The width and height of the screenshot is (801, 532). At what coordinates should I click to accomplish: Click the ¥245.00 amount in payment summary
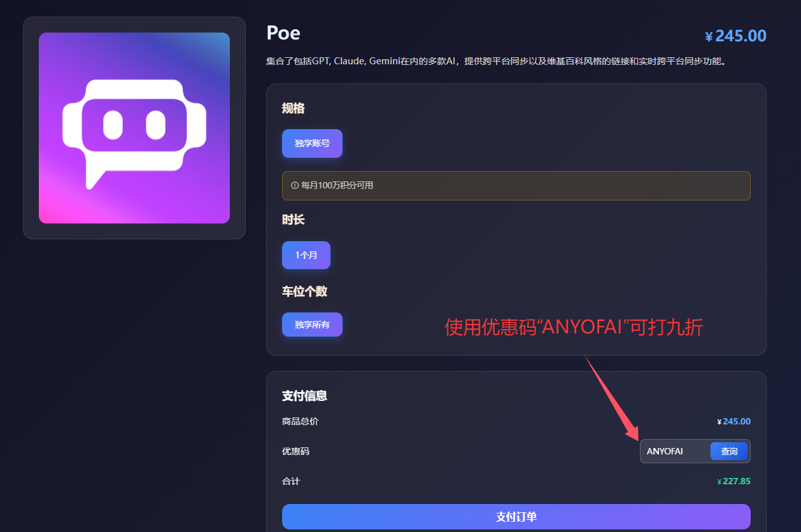click(x=735, y=421)
